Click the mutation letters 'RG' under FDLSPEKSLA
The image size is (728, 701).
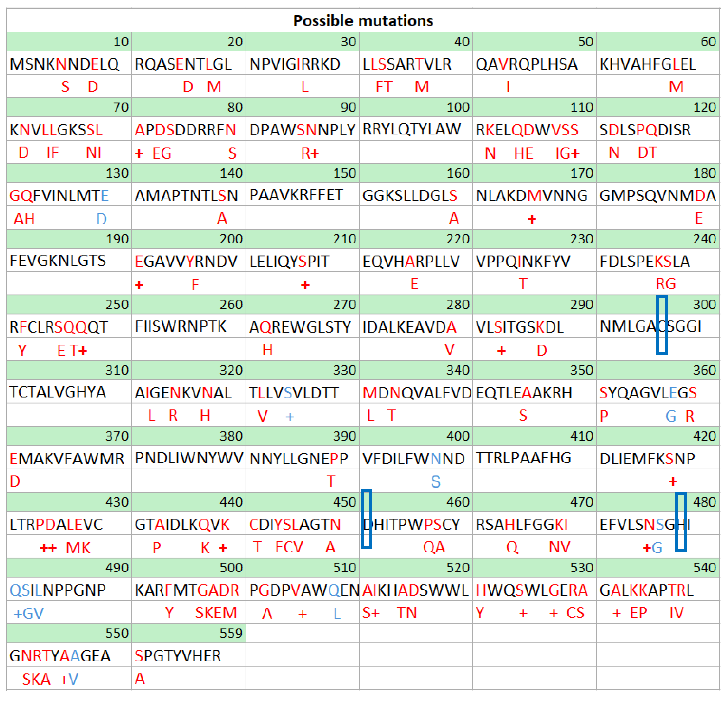pos(666,284)
